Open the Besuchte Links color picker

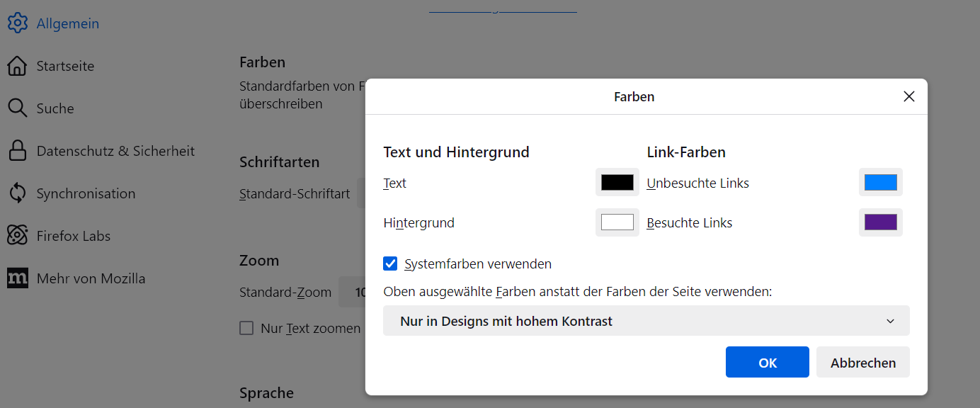point(880,222)
